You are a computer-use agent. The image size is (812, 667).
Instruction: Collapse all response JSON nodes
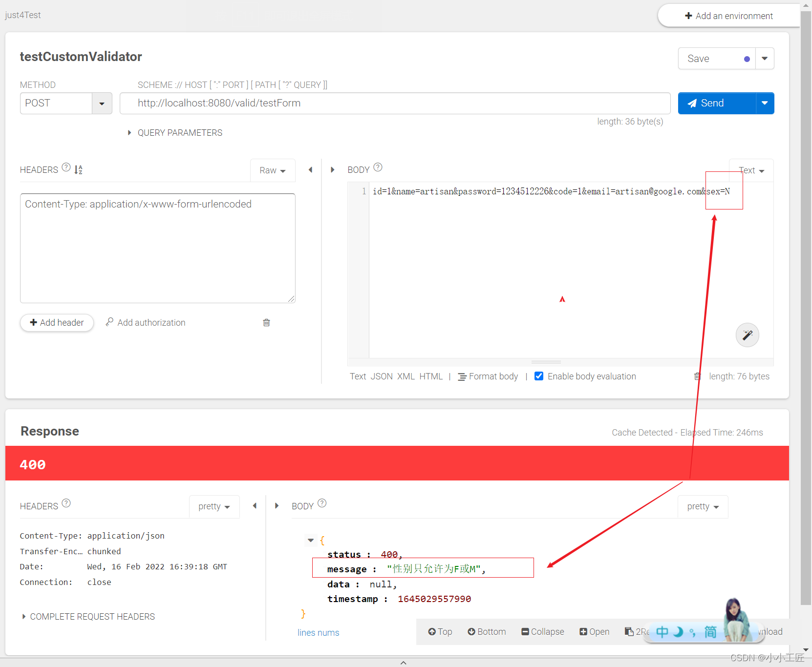[542, 632]
